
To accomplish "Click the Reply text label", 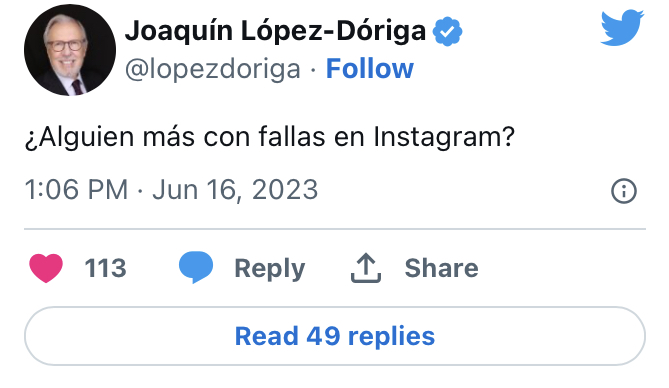I will pos(270,269).
